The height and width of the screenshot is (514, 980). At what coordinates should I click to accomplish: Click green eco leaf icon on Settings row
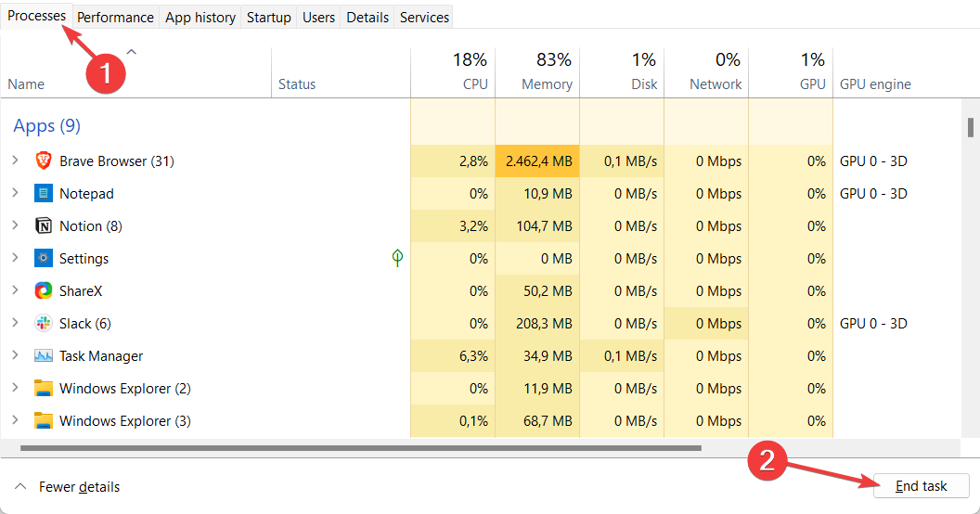coord(397,257)
